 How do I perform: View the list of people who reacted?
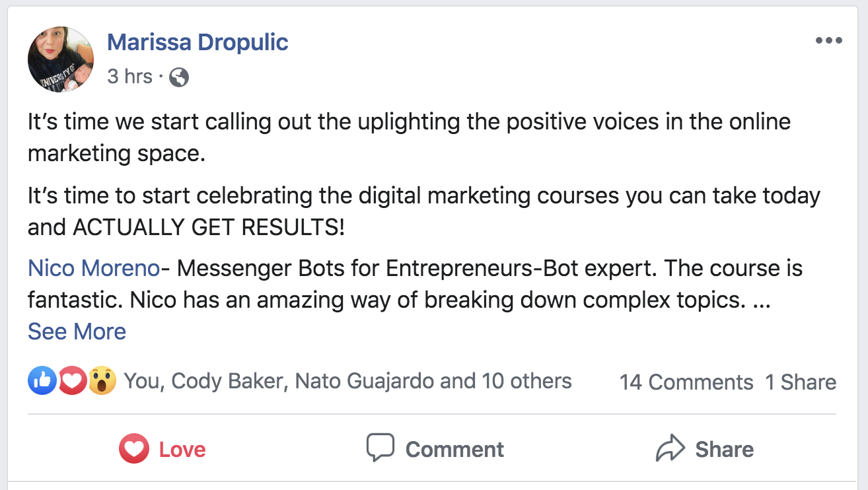point(347,381)
